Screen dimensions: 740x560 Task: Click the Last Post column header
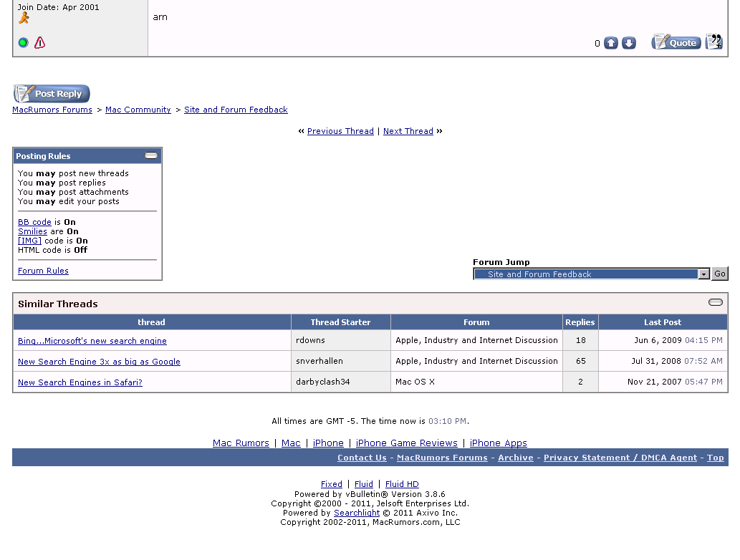[x=663, y=322]
